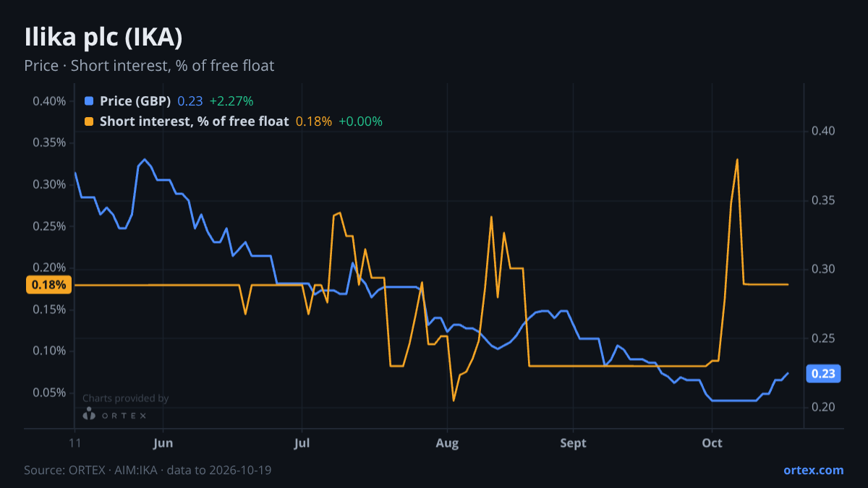Click the +2.27% price change value
Image resolution: width=868 pixels, height=488 pixels.
(x=231, y=101)
